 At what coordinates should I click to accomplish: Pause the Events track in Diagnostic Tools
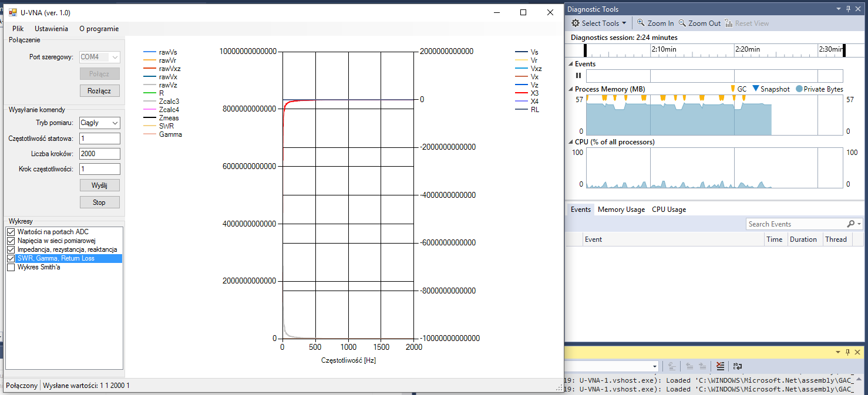tap(578, 76)
